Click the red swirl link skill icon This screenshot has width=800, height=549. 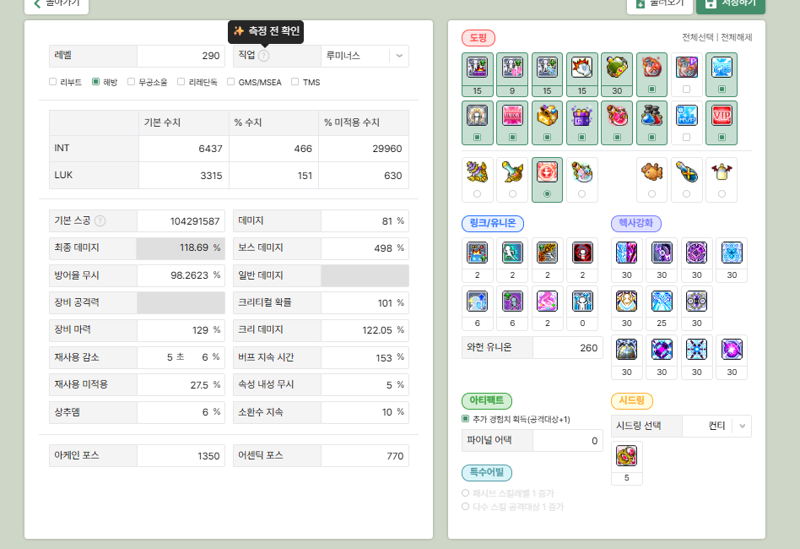click(x=582, y=252)
